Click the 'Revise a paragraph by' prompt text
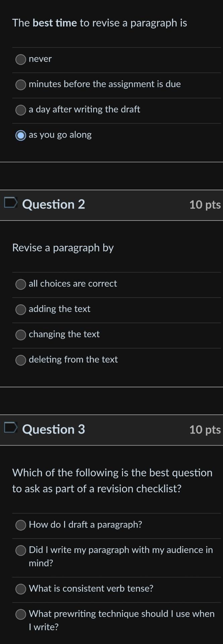The width and height of the screenshot is (223, 644). pyautogui.click(x=63, y=248)
